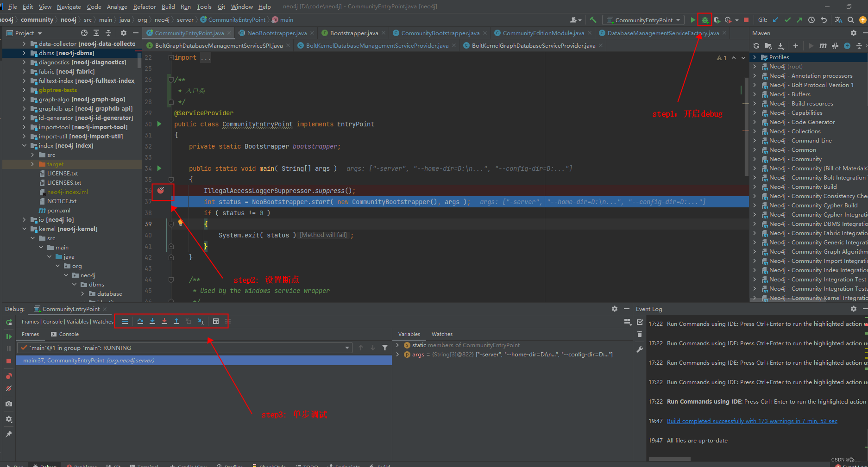The width and height of the screenshot is (868, 467).
Task: Rollback changes with undo arrow icon
Action: [824, 20]
